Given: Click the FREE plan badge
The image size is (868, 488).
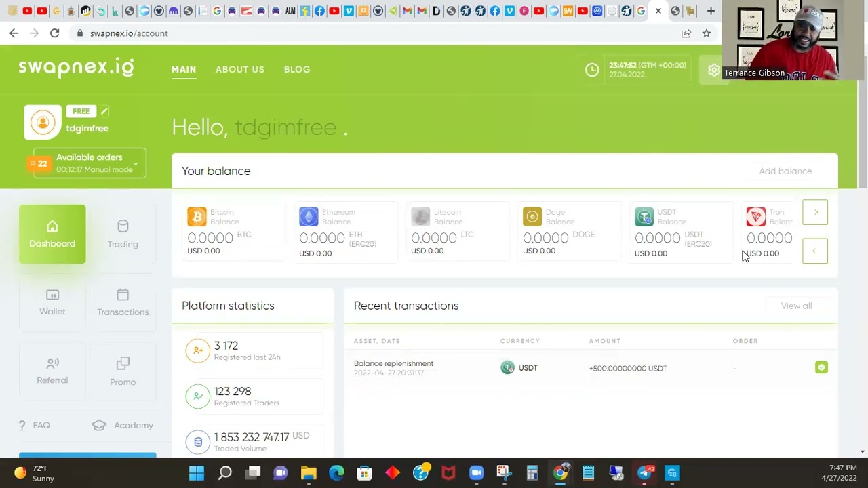Looking at the screenshot, I should 81,111.
